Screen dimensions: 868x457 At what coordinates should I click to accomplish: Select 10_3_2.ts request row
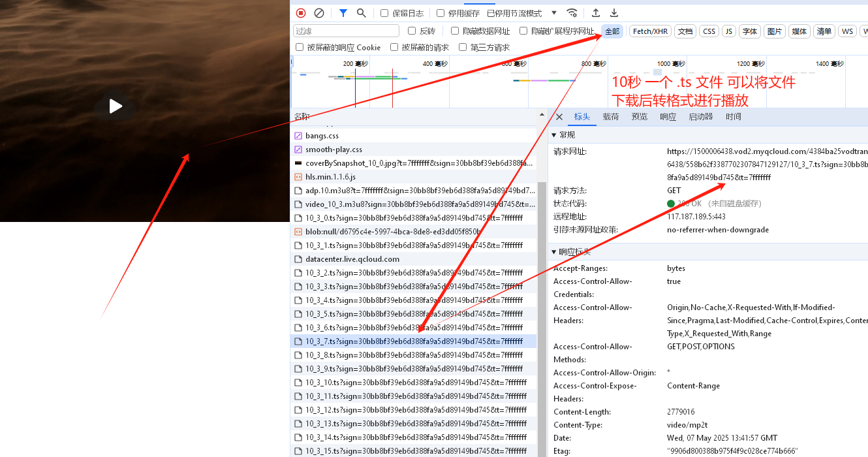pos(414,273)
